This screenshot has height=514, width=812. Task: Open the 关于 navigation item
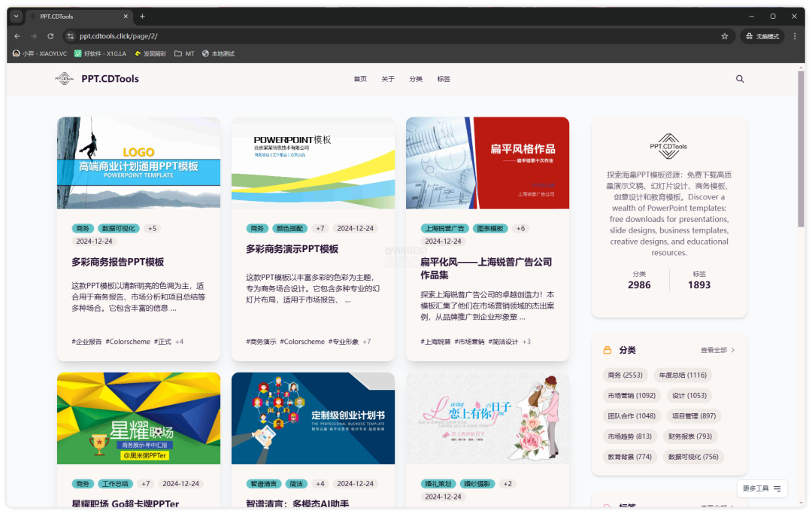coord(388,79)
